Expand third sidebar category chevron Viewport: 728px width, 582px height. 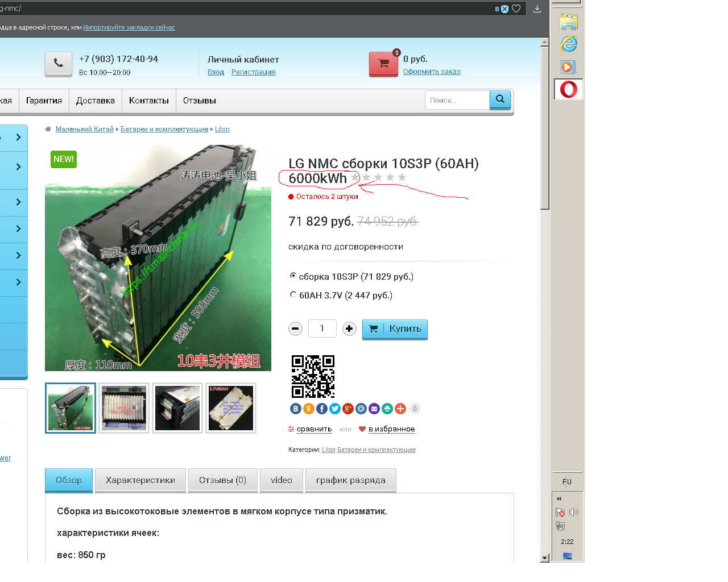point(18,202)
